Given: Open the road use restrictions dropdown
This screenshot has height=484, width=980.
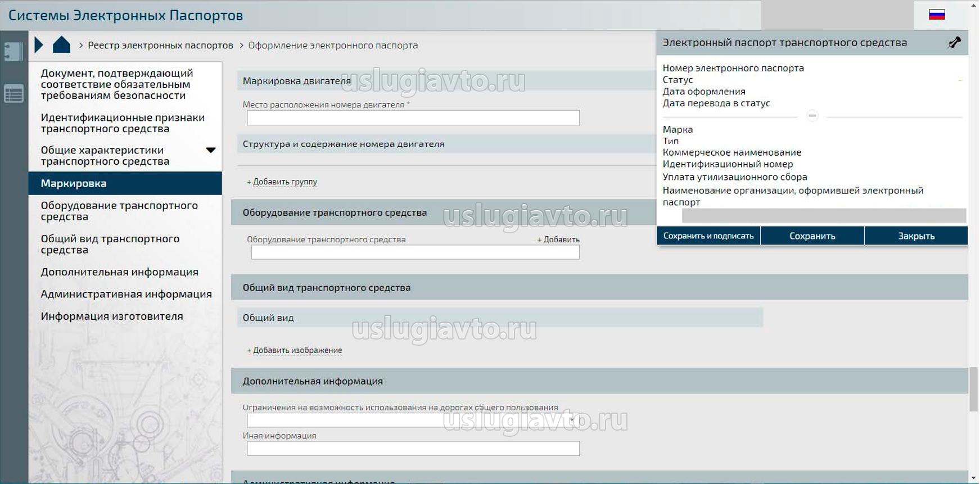Looking at the screenshot, I should pyautogui.click(x=571, y=420).
